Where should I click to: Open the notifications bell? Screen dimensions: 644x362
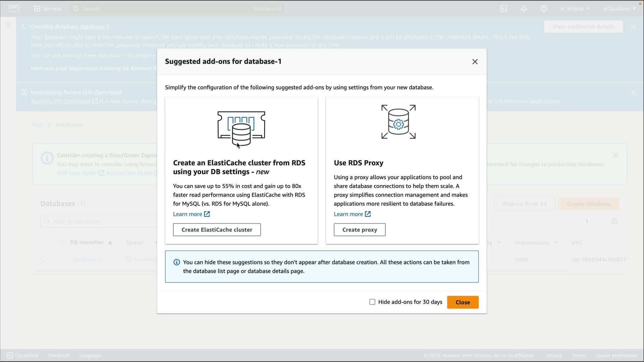pos(524,9)
